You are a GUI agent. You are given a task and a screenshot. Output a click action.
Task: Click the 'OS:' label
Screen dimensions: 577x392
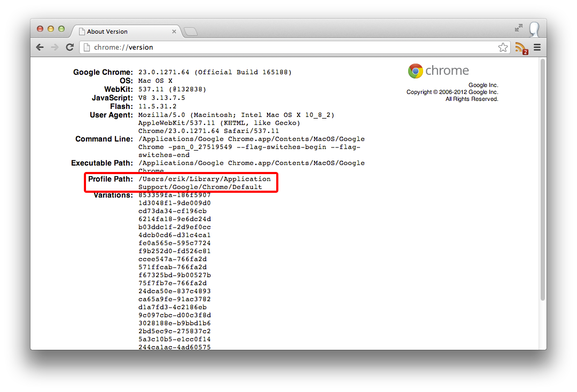pos(126,81)
